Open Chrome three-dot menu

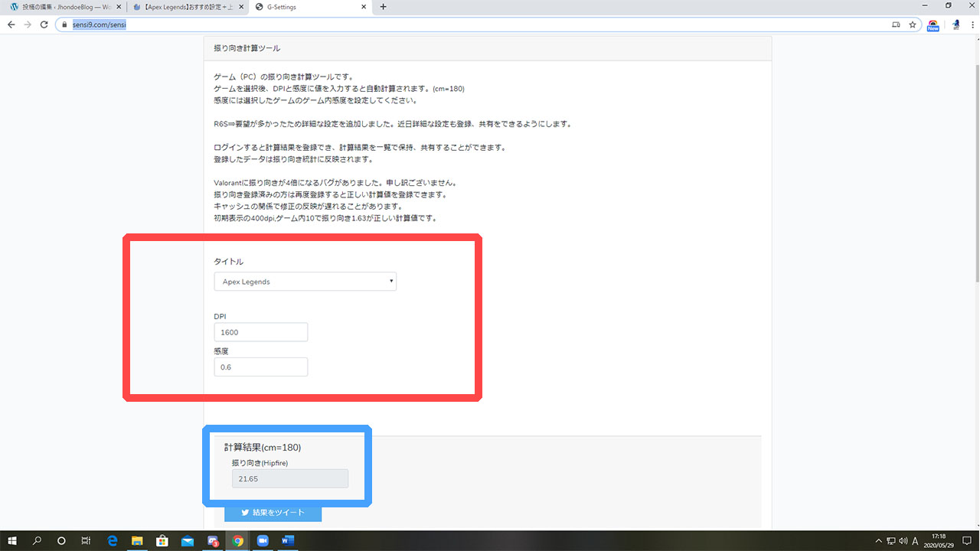pos(971,24)
